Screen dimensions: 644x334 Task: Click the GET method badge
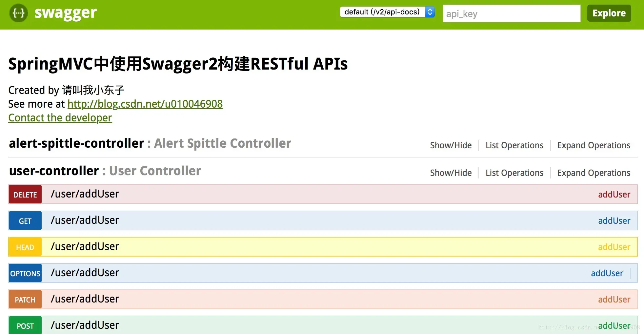click(25, 220)
